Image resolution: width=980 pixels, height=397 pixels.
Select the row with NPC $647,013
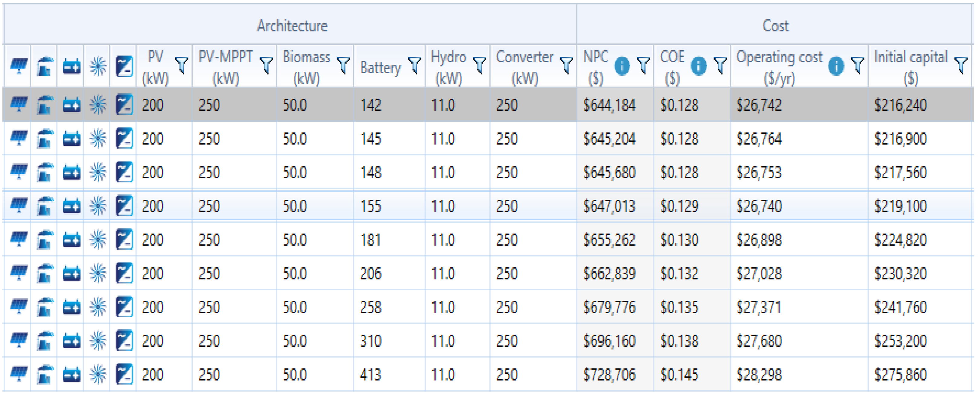609,206
